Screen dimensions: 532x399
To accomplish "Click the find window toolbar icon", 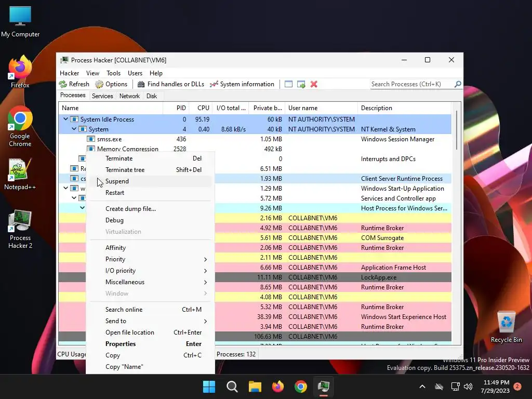I will [288, 84].
